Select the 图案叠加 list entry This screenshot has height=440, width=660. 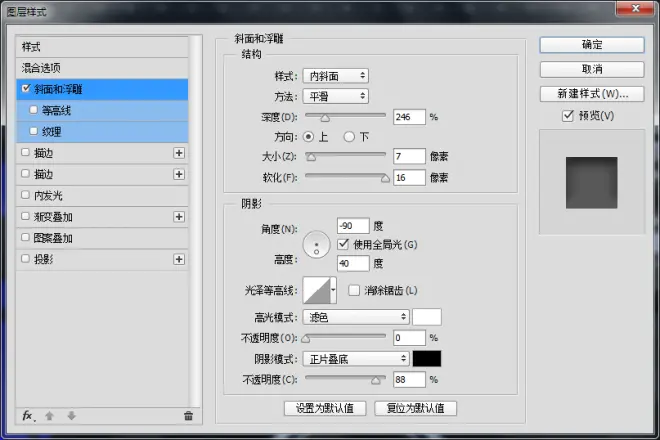[x=102, y=238]
